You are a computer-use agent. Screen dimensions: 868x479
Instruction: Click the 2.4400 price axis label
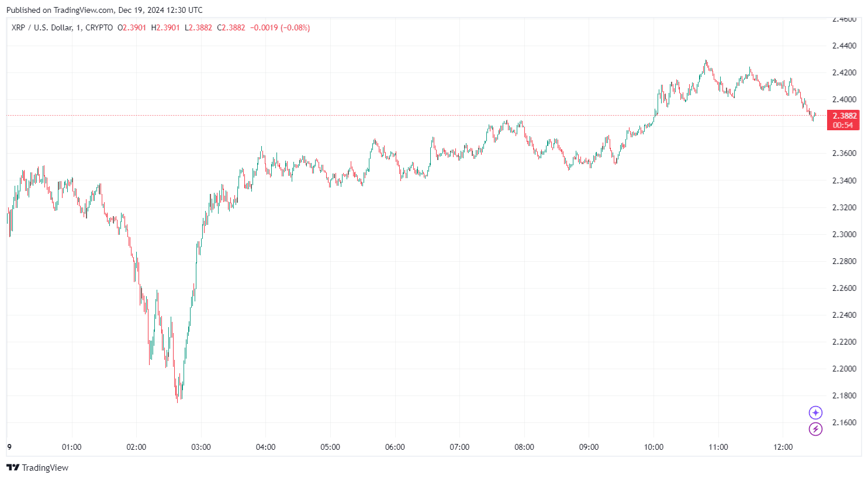pyautogui.click(x=844, y=46)
